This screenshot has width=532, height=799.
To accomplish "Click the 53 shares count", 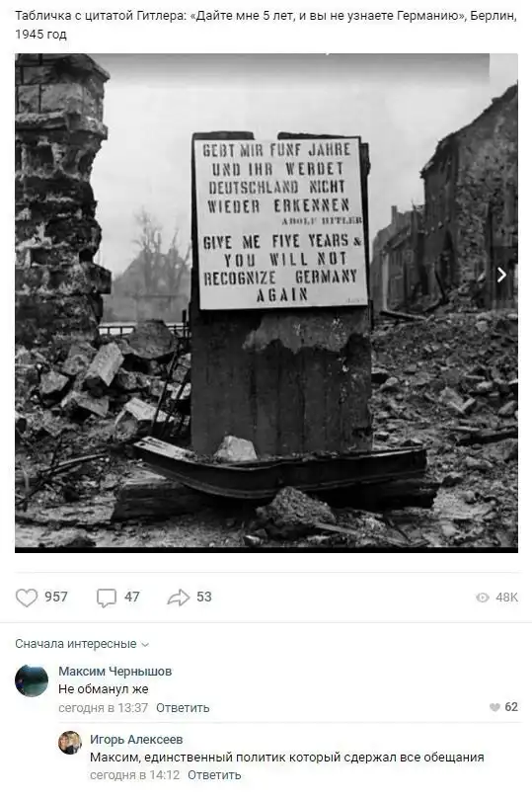I will coord(204,597).
